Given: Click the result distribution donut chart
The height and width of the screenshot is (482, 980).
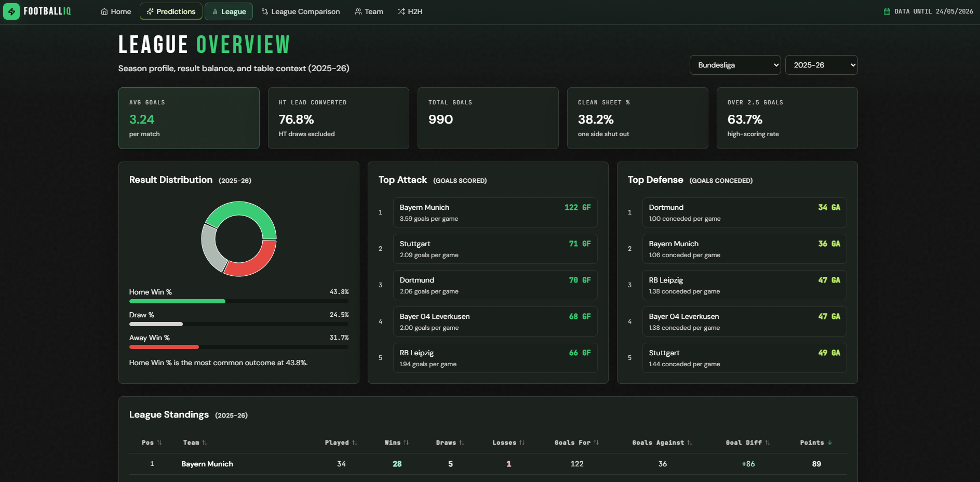Looking at the screenshot, I should click(x=239, y=239).
